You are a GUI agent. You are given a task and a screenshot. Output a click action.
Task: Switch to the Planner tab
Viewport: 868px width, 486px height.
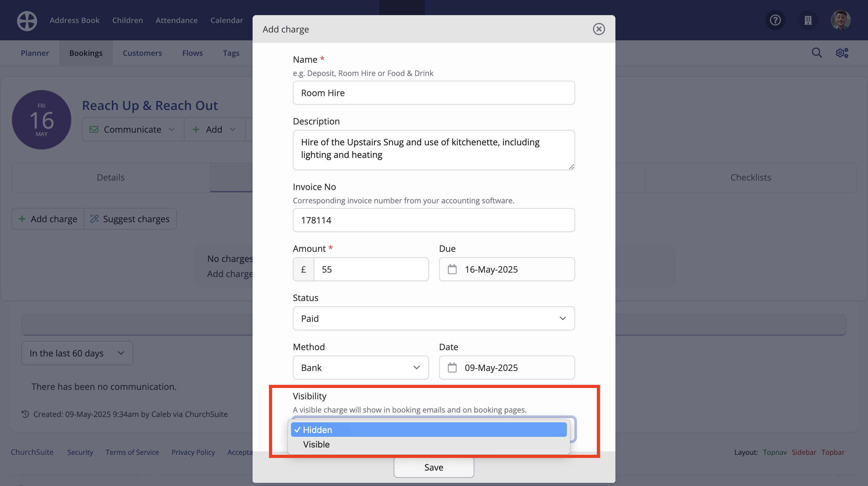pyautogui.click(x=35, y=53)
